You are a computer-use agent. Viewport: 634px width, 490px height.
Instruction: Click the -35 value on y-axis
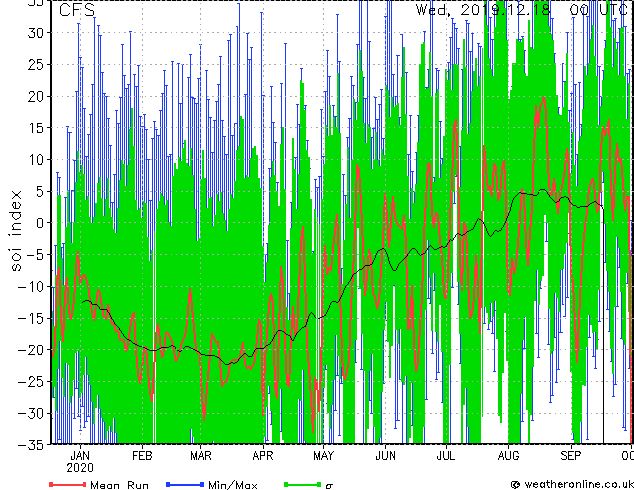tap(31, 445)
